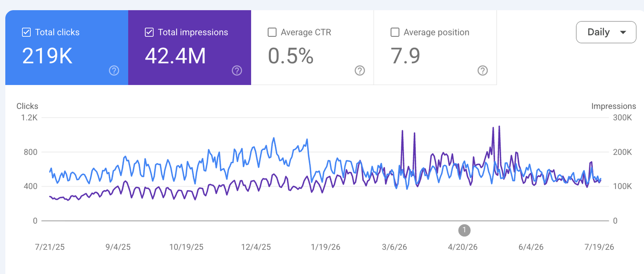
Task: Open help icon on Average position card
Action: pyautogui.click(x=483, y=71)
